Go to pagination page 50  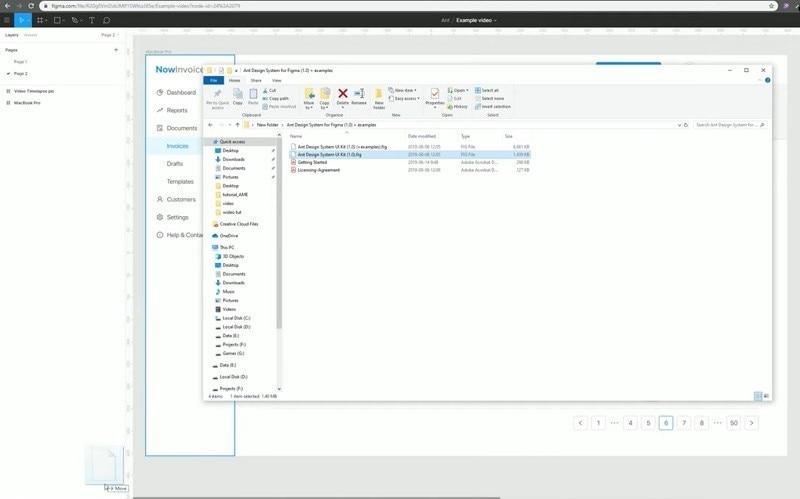click(734, 422)
